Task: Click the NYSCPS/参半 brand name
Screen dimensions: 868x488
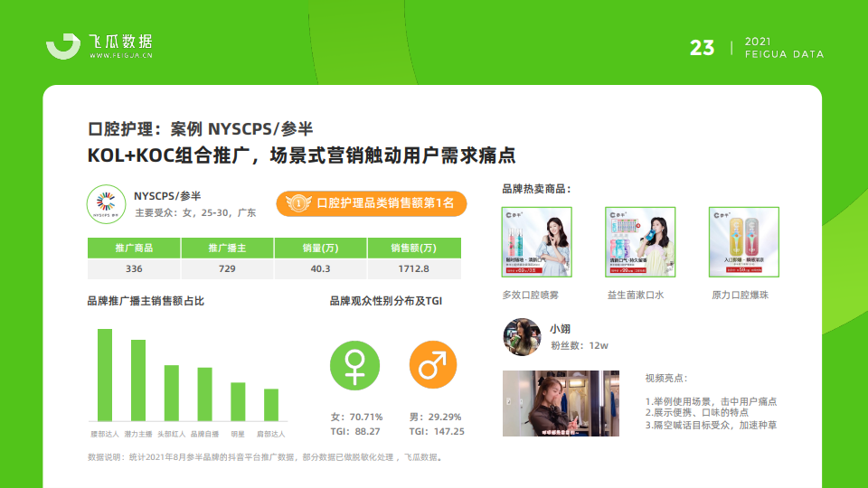Action: [167, 196]
